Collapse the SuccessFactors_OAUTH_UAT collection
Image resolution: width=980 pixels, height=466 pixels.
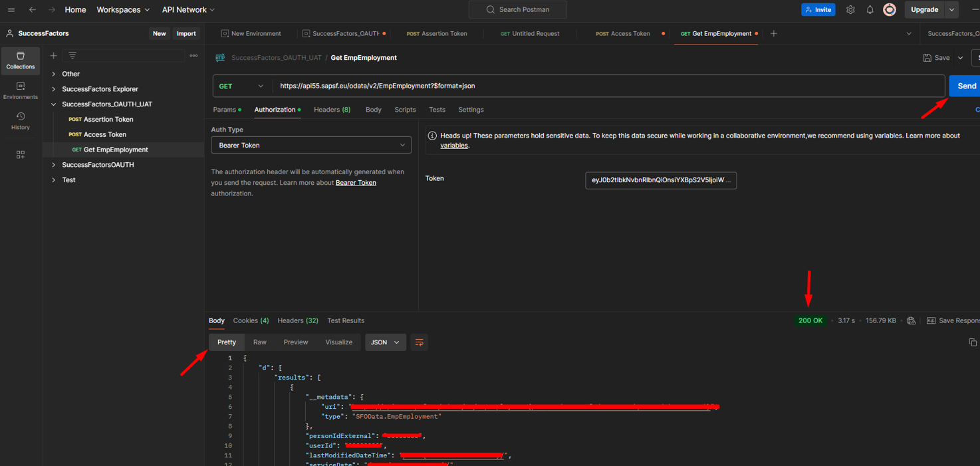(x=54, y=104)
